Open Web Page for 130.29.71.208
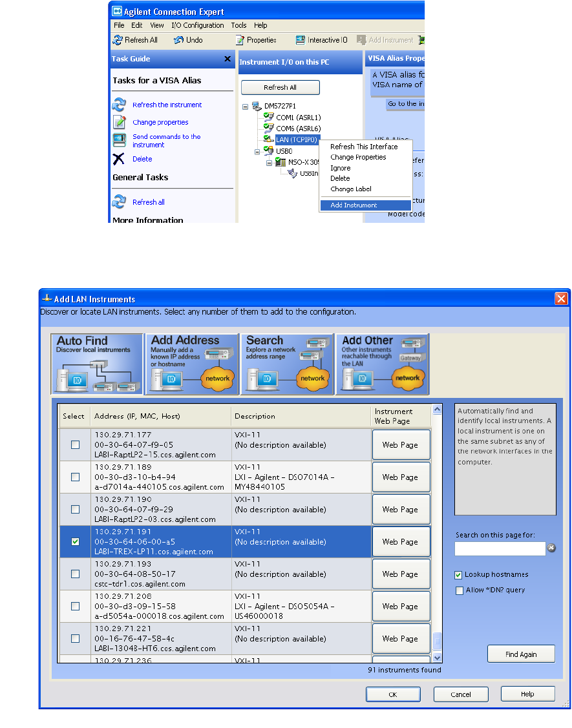 point(401,607)
